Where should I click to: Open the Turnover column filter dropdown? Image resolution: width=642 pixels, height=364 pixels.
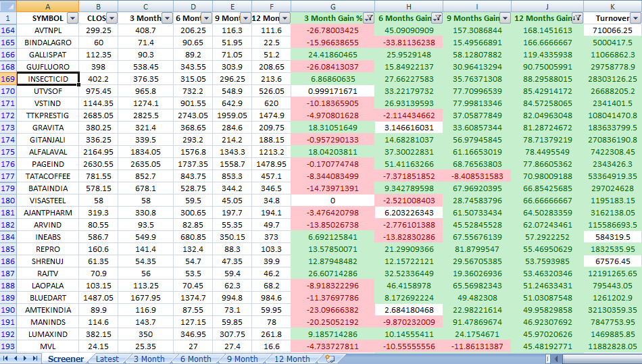click(635, 18)
